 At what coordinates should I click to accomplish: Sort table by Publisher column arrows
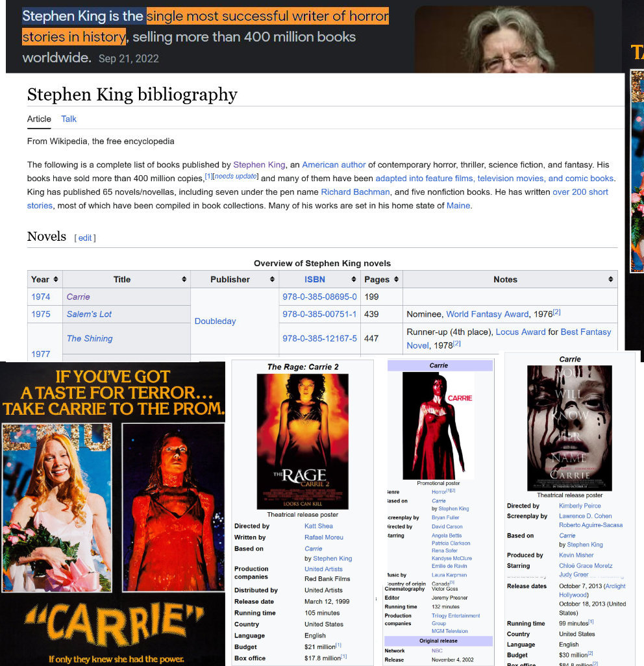[272, 280]
